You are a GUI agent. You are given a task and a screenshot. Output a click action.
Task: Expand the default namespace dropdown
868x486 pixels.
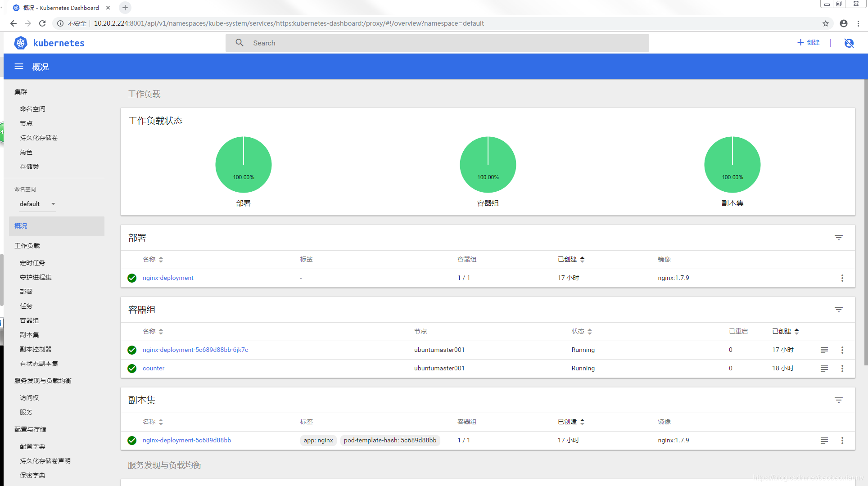(x=38, y=204)
